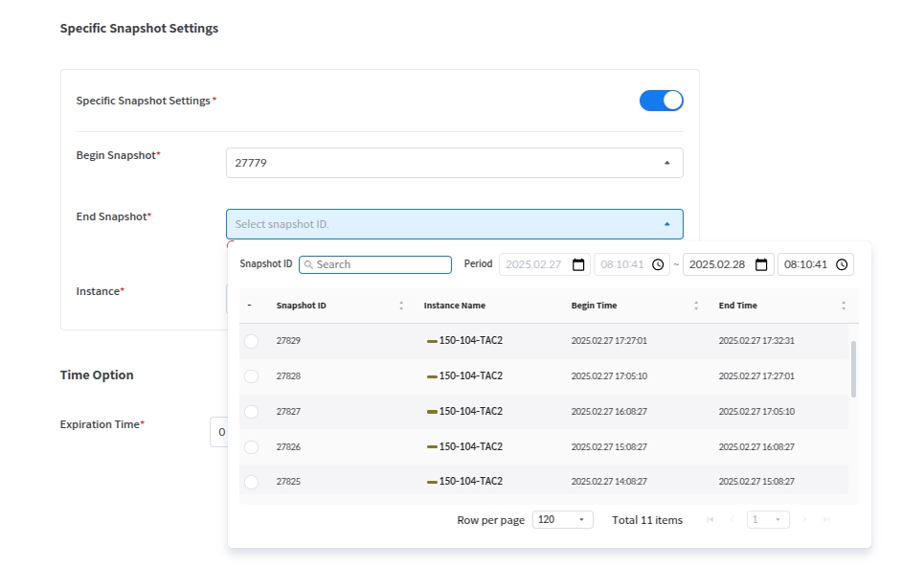Screen dimensions: 924x568
Task: Sort table by Snapshot ID column
Action: pyautogui.click(x=401, y=306)
